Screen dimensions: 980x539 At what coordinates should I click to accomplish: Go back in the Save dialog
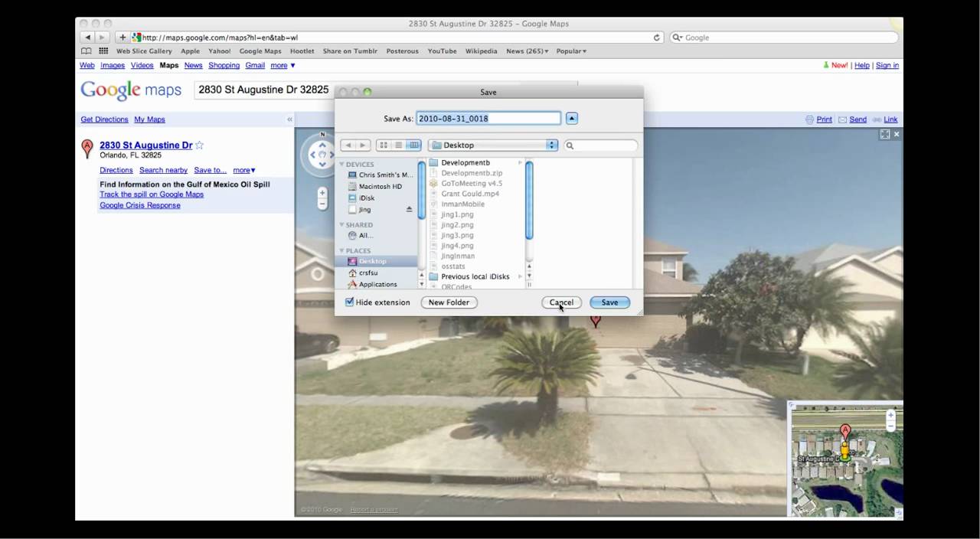tap(348, 145)
